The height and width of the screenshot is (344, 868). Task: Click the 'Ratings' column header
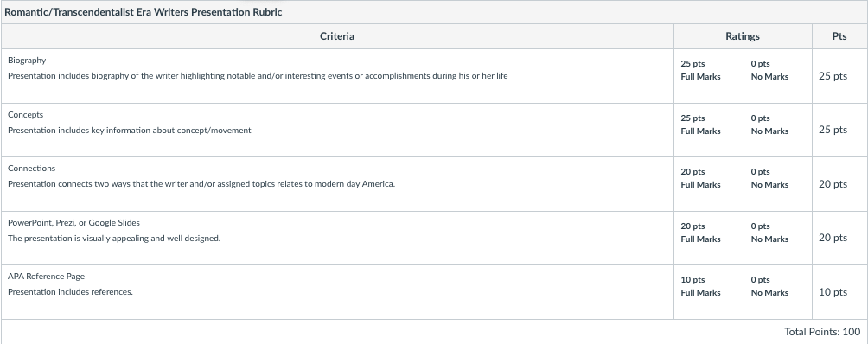(x=743, y=36)
